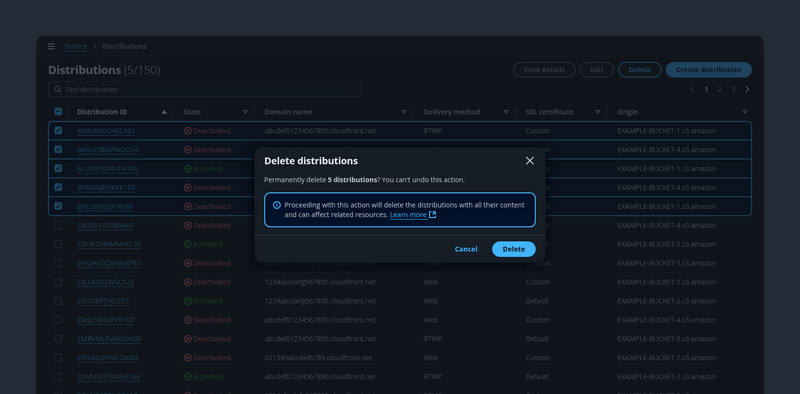This screenshot has width=800, height=394.
Task: Switch to page 2
Action: pos(720,89)
